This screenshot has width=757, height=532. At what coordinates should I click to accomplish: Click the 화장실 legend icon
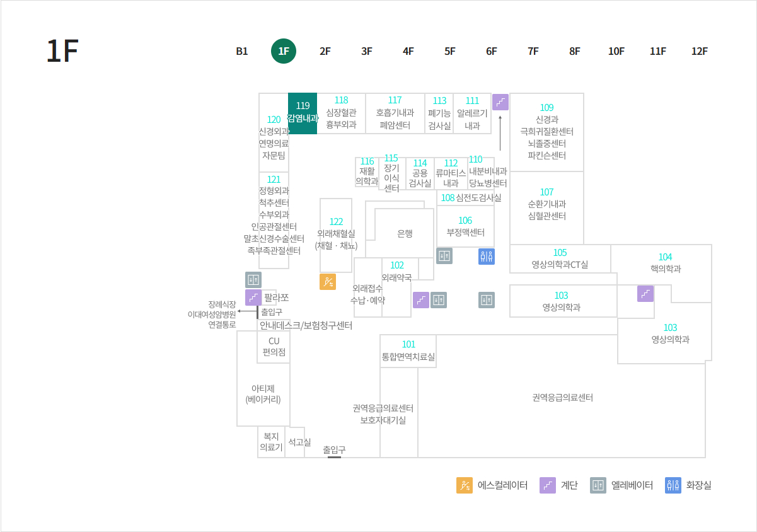[x=673, y=485]
